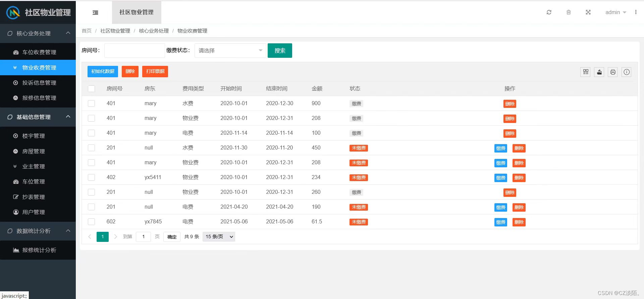Click the 楼宇管理 sidebar icon

pos(15,136)
